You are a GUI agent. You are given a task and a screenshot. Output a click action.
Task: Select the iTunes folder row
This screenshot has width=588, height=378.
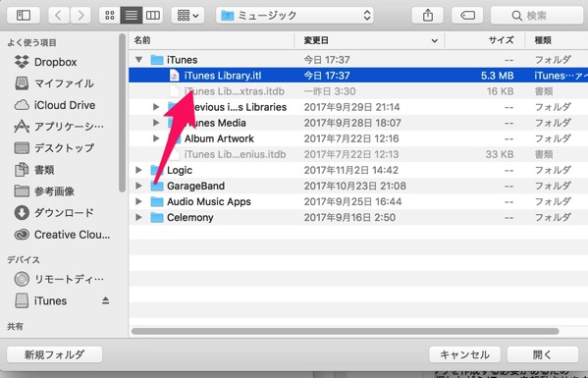coord(358,60)
